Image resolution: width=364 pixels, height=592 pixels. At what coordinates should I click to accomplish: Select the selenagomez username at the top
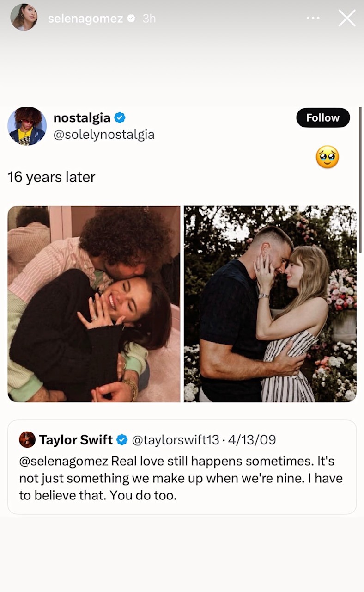pos(85,18)
